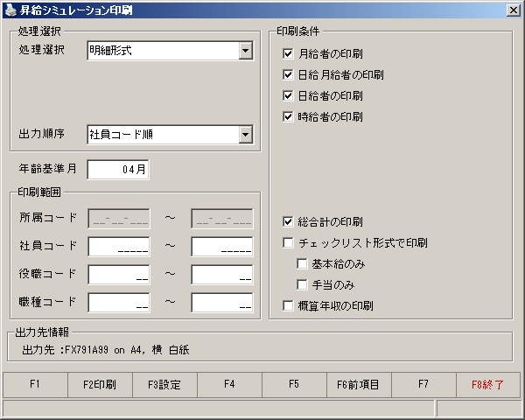525x420 pixels.
Task: Click the F1 function button
Action: [x=35, y=384]
